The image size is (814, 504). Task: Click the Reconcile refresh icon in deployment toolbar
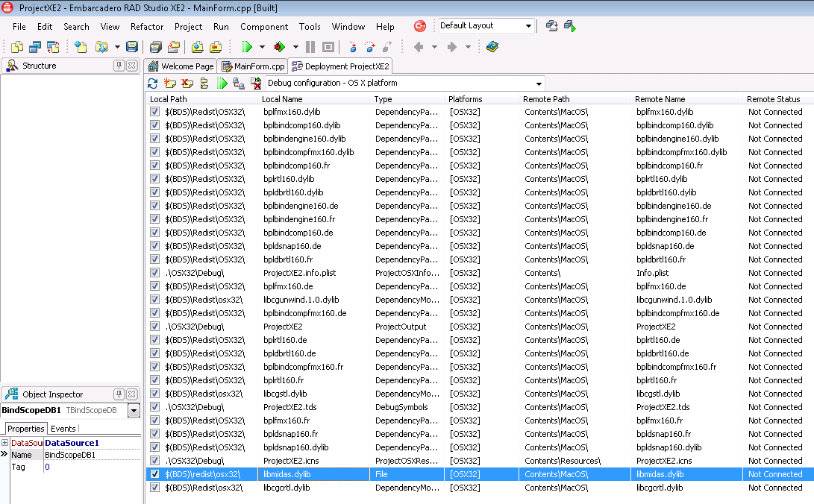tap(153, 83)
